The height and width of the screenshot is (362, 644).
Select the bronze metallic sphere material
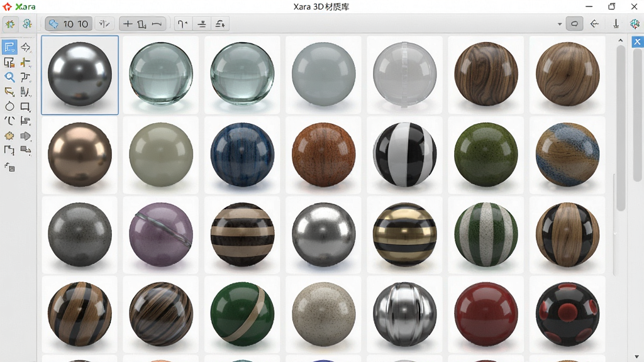click(80, 155)
